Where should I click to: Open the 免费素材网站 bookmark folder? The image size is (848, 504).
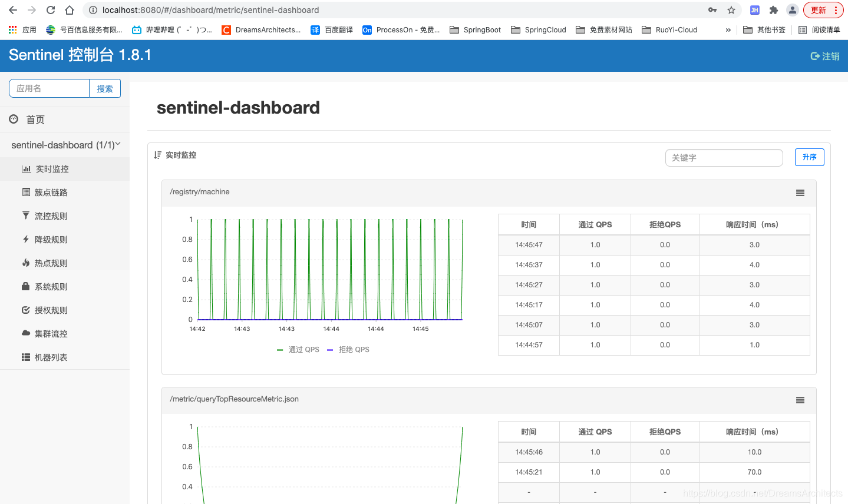(x=603, y=30)
